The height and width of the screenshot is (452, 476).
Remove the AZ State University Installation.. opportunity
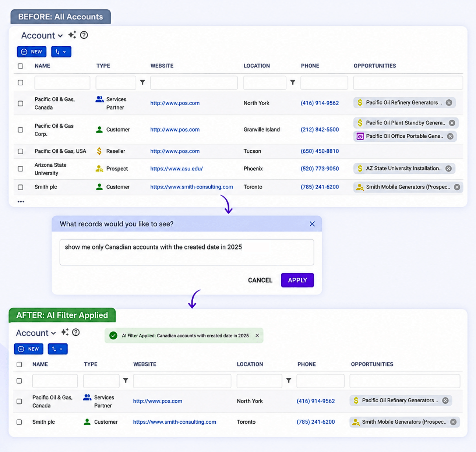pos(449,168)
